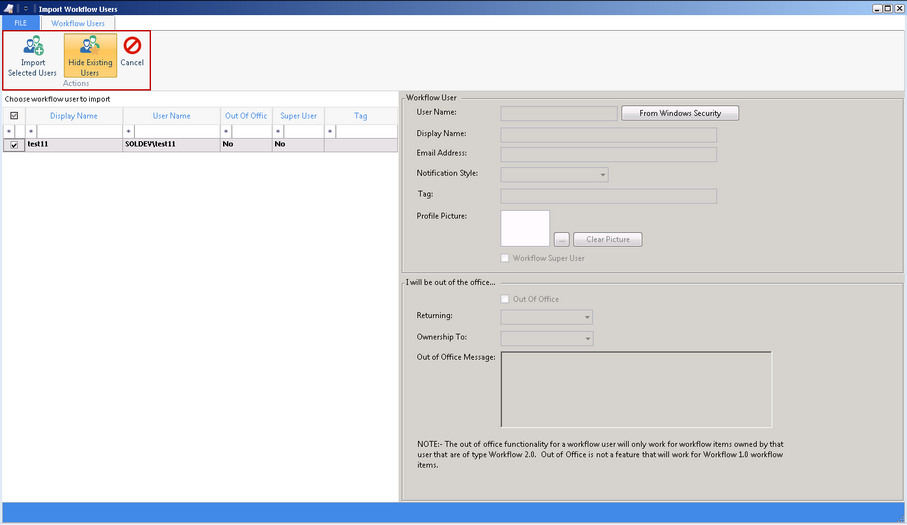Viewport: 907px width, 525px height.
Task: Click the profile picture thumbnail box
Action: point(525,228)
